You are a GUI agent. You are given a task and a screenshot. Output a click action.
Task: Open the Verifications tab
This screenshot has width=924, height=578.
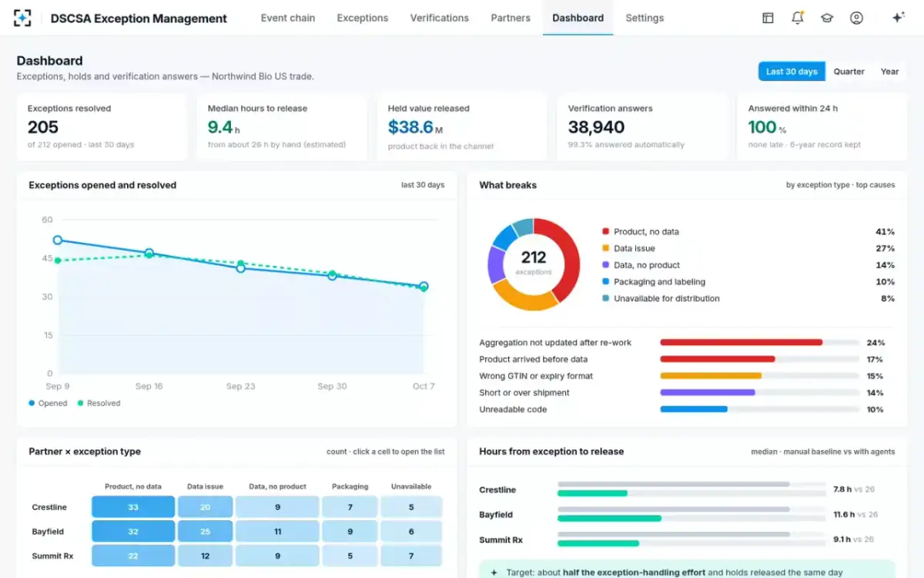click(x=440, y=18)
